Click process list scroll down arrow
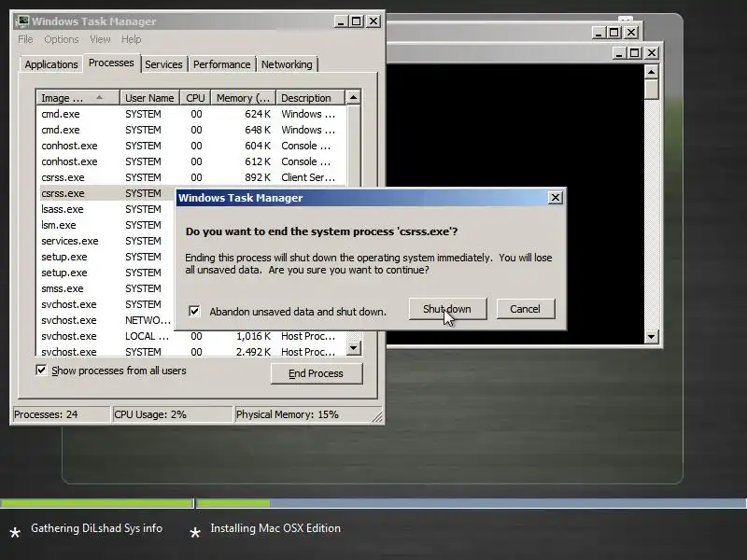This screenshot has height=560, width=747. [x=353, y=348]
